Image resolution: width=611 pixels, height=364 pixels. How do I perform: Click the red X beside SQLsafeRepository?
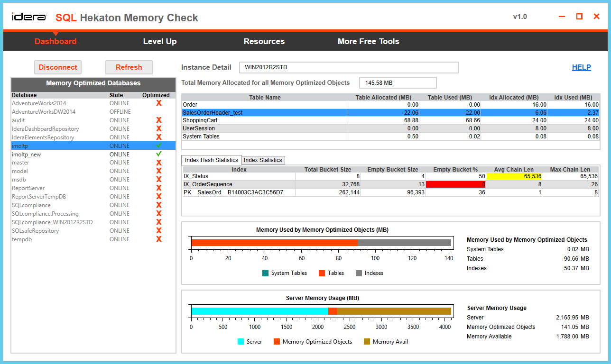(158, 230)
